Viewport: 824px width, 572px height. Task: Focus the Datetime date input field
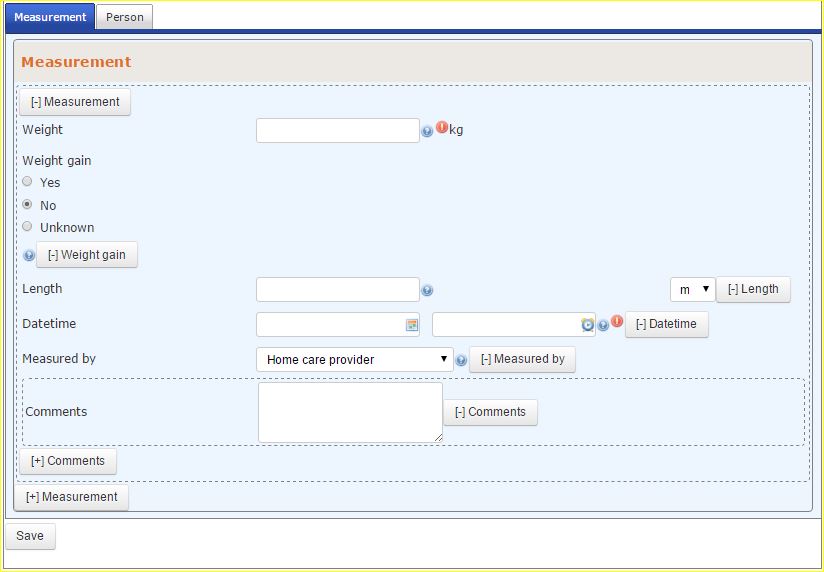point(338,324)
